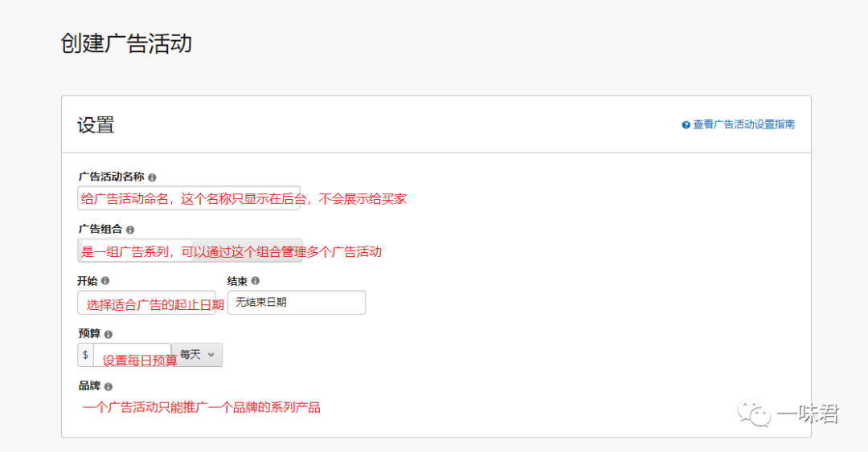Click the 设置 section heading
The height and width of the screenshot is (452, 868).
click(x=96, y=125)
